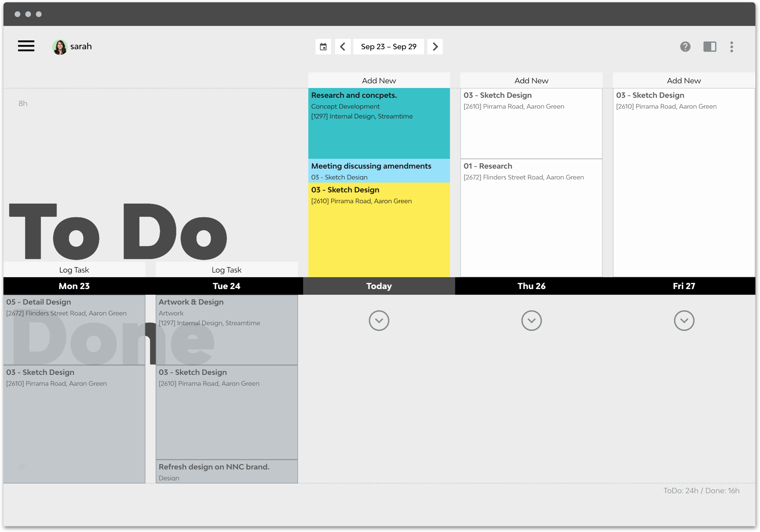Open the three-dot more options menu
The image size is (760, 532).
(x=731, y=47)
